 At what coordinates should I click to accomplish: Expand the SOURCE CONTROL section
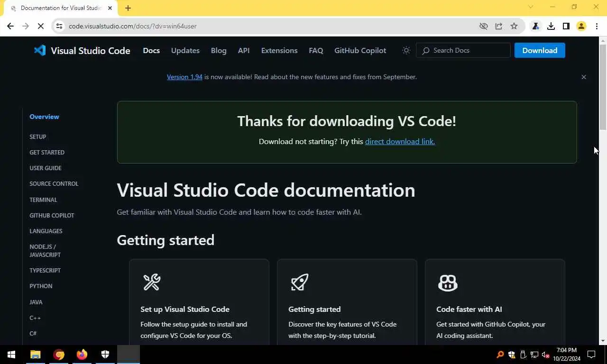click(54, 183)
